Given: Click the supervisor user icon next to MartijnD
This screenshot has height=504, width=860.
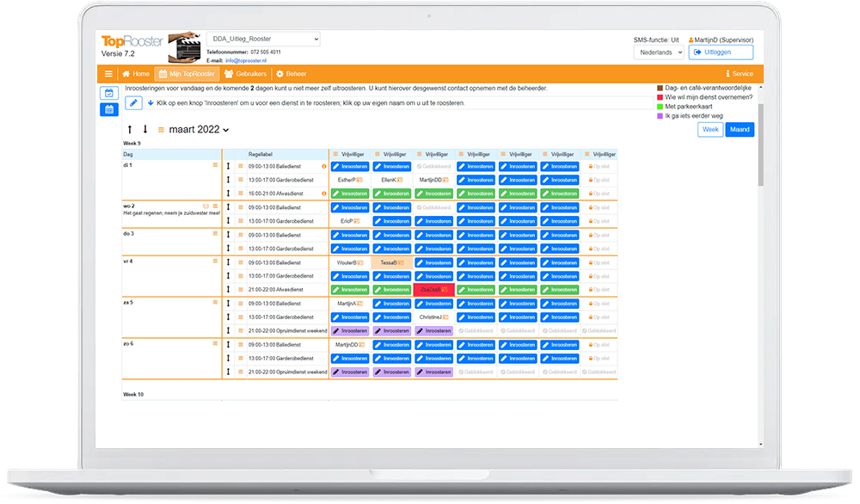Looking at the screenshot, I should coord(692,39).
